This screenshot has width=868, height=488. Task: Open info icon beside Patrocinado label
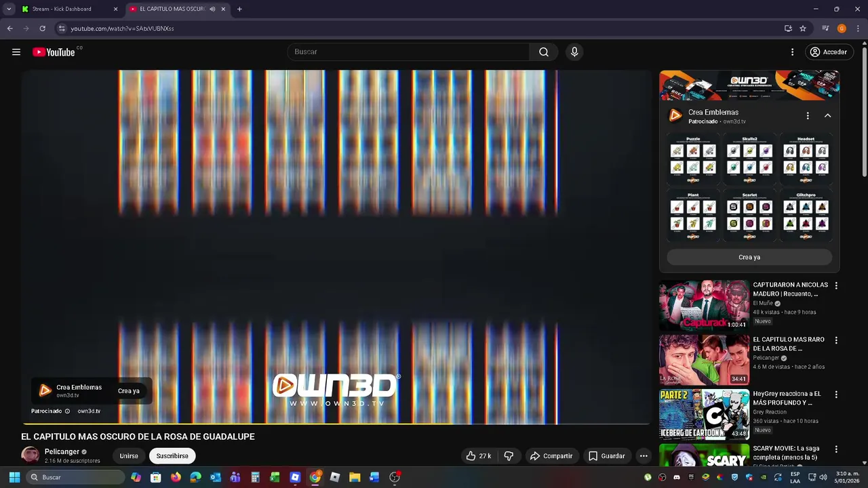pyautogui.click(x=67, y=411)
